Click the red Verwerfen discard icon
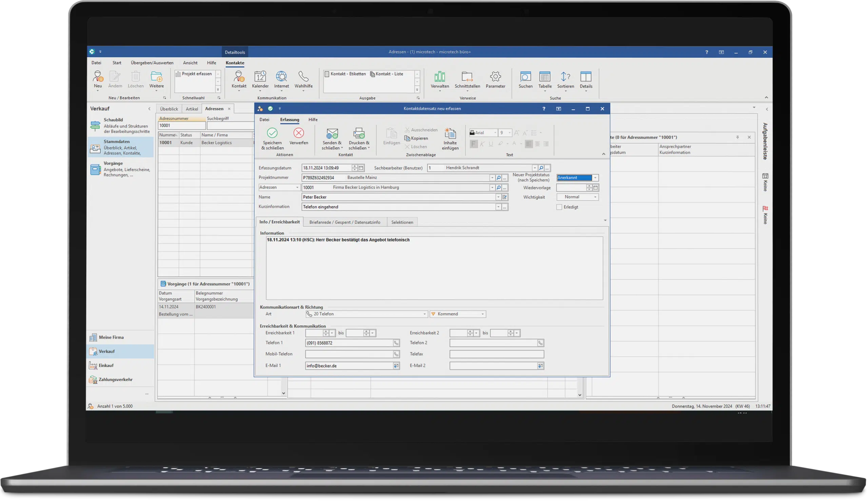 coord(298,133)
